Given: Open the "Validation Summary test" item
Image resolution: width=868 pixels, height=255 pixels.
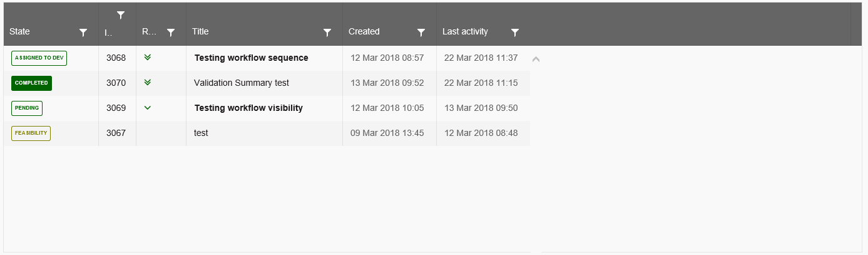Looking at the screenshot, I should [x=242, y=83].
